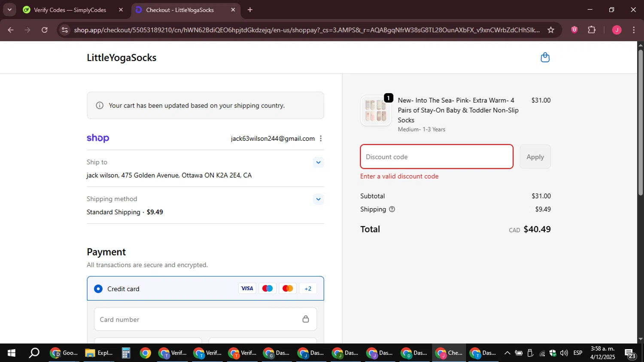Open the notification center icon
The height and width of the screenshot is (362, 644).
[x=630, y=353]
